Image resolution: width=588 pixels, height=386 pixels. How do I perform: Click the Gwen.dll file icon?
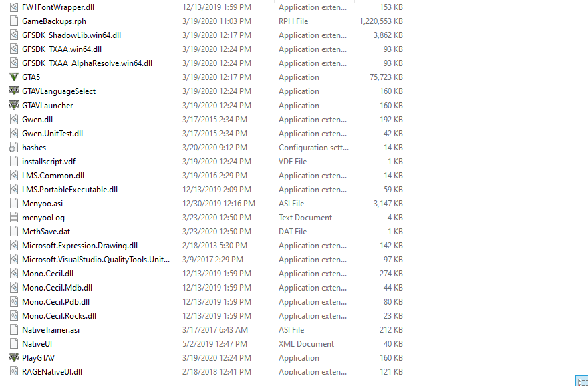(x=14, y=119)
